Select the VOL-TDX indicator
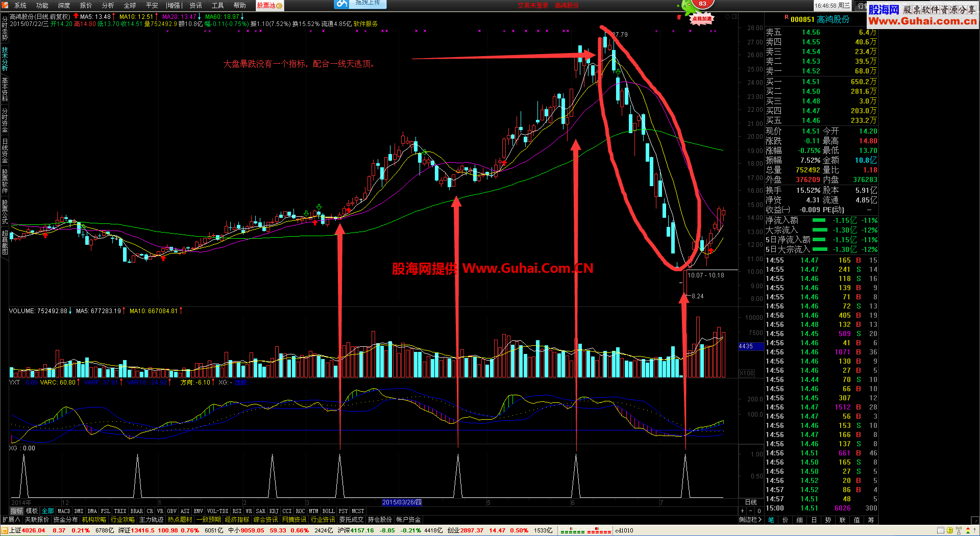The width and height of the screenshot is (980, 536). click(x=218, y=511)
